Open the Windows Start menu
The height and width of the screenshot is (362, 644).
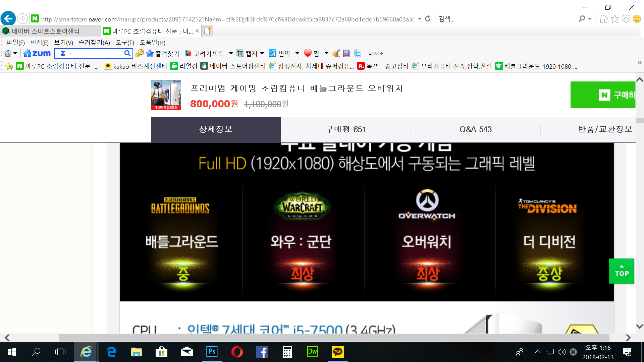click(x=12, y=352)
